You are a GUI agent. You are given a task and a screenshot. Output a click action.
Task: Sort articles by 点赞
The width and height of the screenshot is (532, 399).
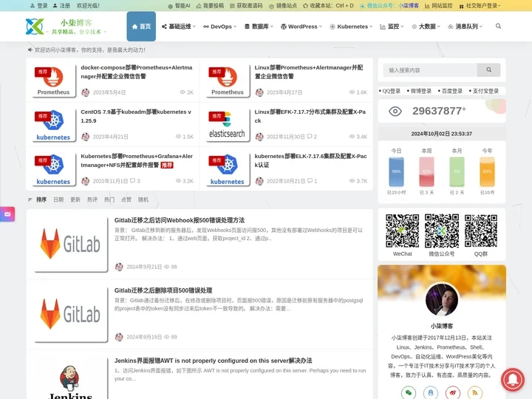[126, 199]
